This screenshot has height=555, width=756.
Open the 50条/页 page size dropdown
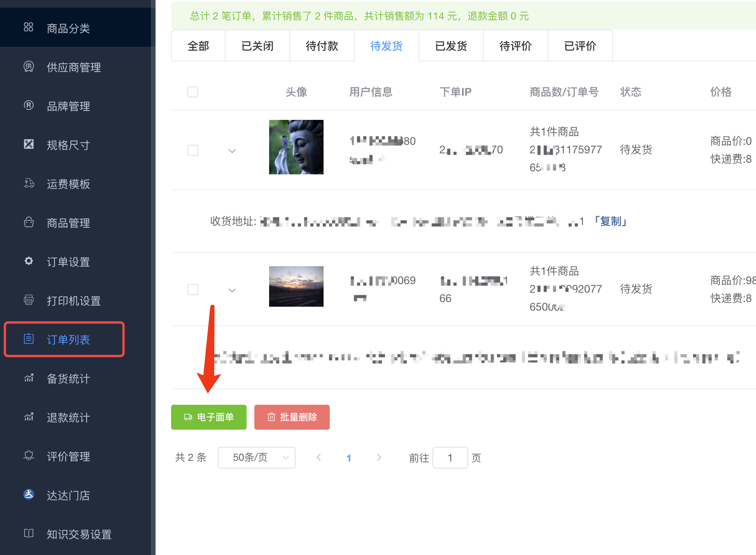pos(256,458)
